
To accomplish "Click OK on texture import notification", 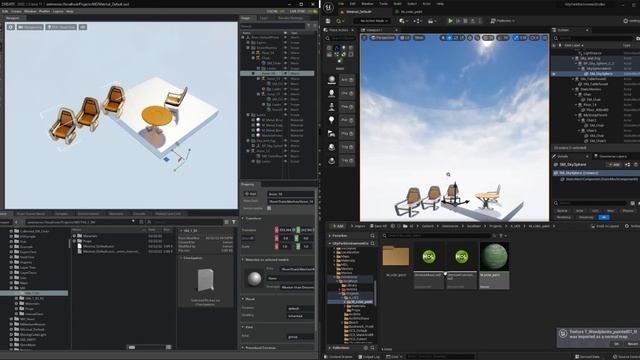I will 616,344.
